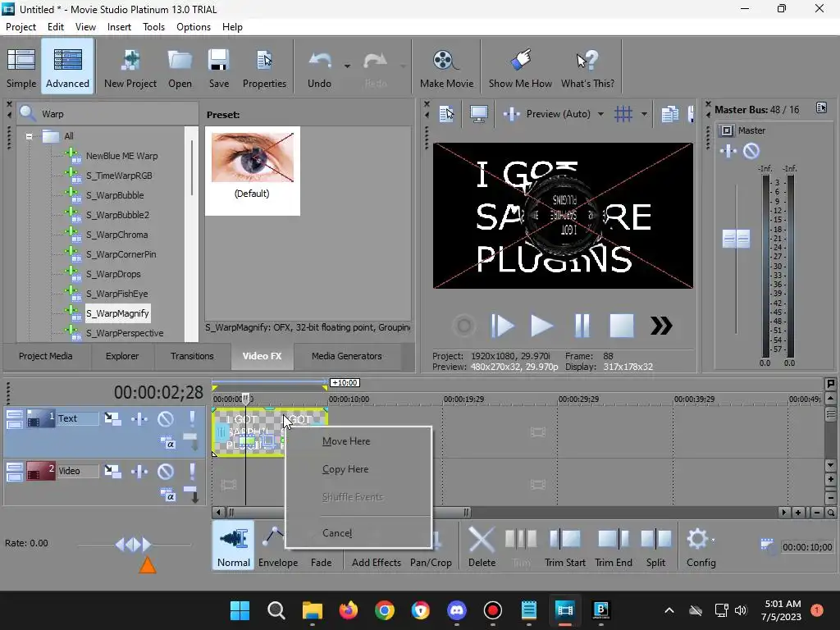Open the Config gear dropdown

(x=701, y=546)
